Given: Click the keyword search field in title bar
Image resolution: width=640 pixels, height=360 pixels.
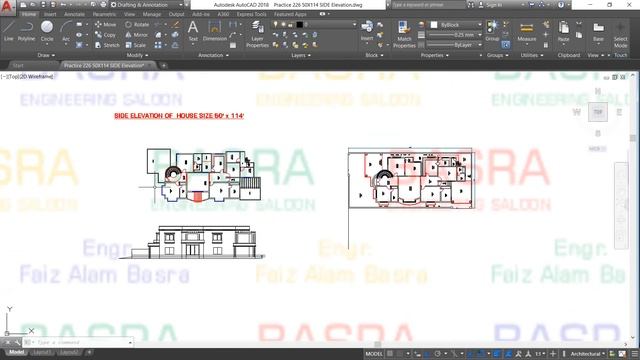Looking at the screenshot, I should 428,5.
